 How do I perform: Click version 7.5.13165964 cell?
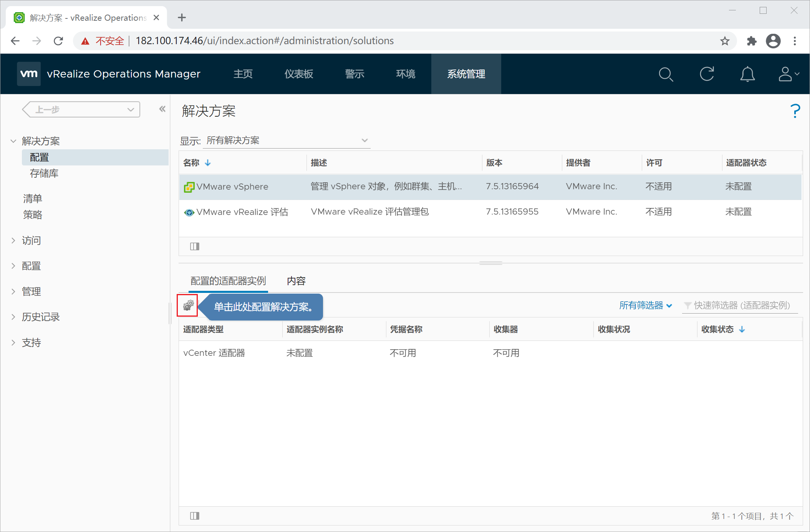tap(512, 187)
